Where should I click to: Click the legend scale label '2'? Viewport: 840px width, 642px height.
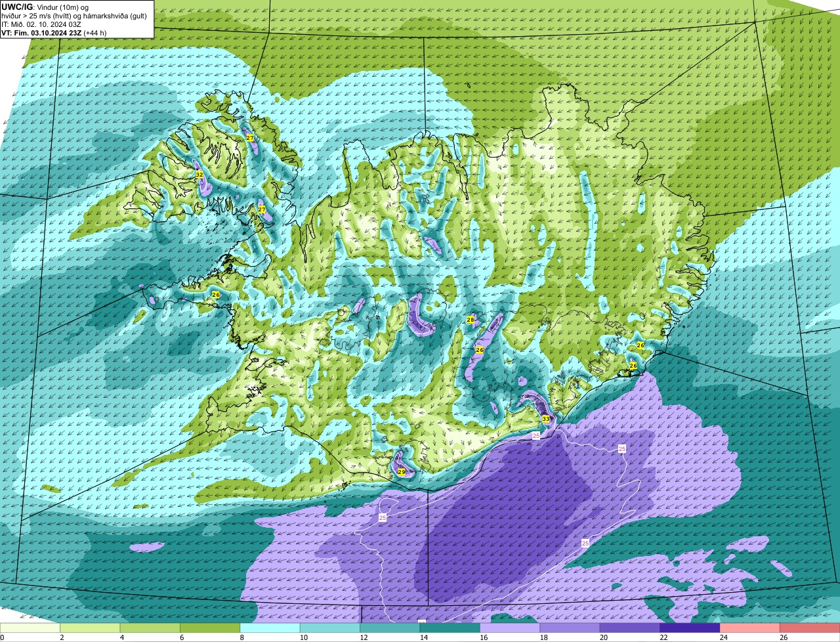tap(62, 637)
